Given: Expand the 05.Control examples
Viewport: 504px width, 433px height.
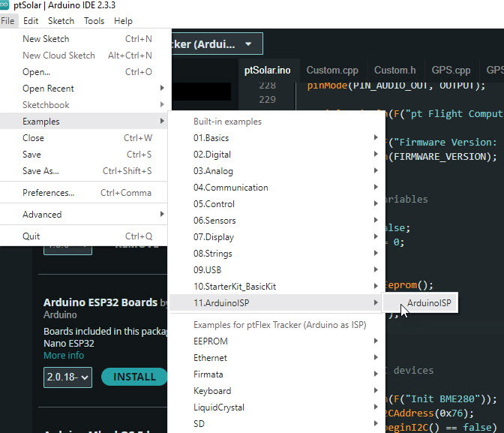Looking at the screenshot, I should (x=277, y=204).
